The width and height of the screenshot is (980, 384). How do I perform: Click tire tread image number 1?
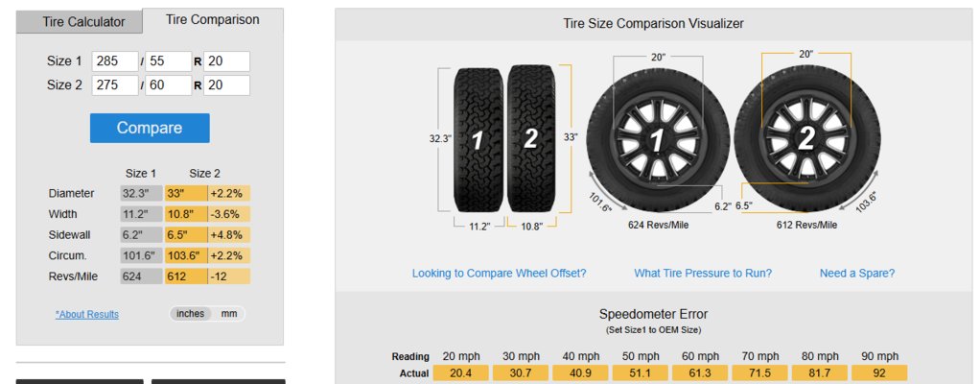pyautogui.click(x=478, y=140)
